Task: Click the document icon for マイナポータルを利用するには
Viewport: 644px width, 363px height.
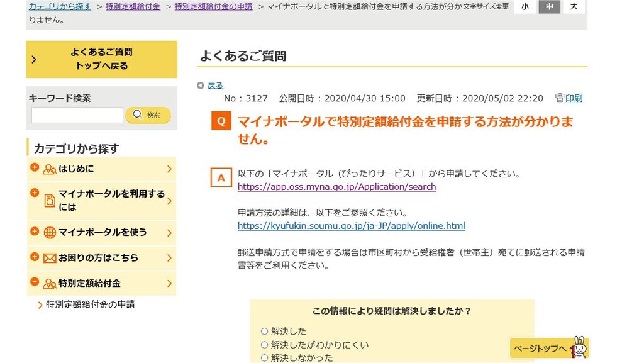Action: [x=50, y=201]
